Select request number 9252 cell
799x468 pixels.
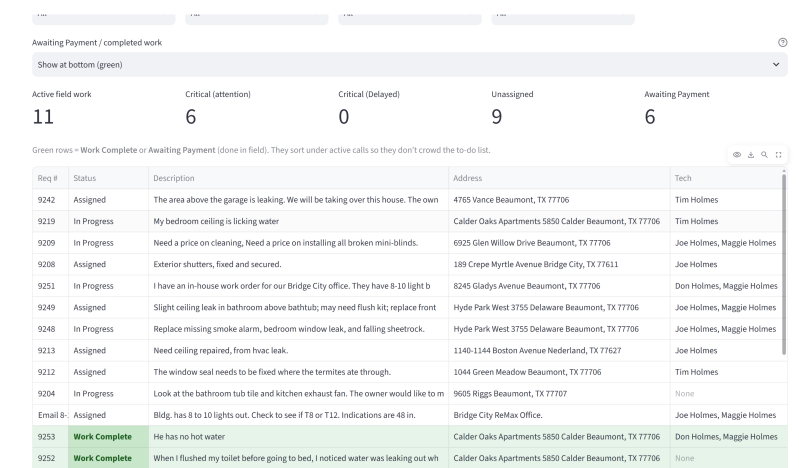click(50, 458)
